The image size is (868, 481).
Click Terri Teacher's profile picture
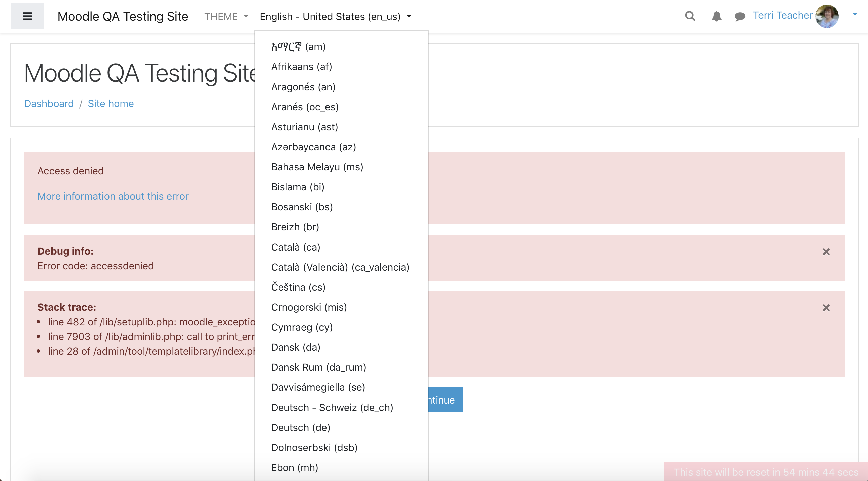pyautogui.click(x=827, y=16)
